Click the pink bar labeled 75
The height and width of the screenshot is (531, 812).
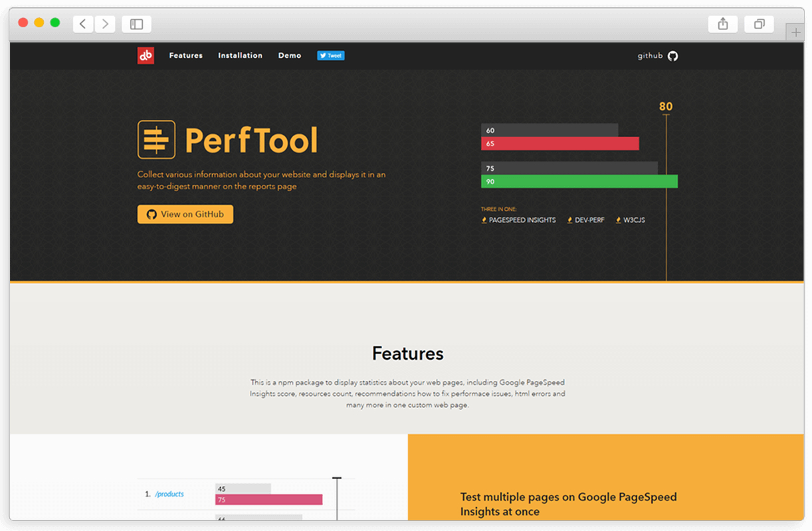[x=268, y=500]
